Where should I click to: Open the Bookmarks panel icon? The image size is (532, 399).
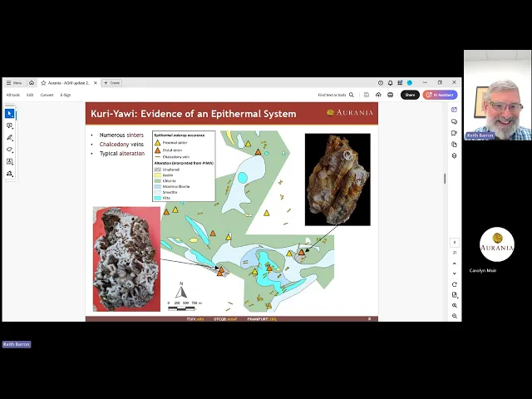(455, 133)
